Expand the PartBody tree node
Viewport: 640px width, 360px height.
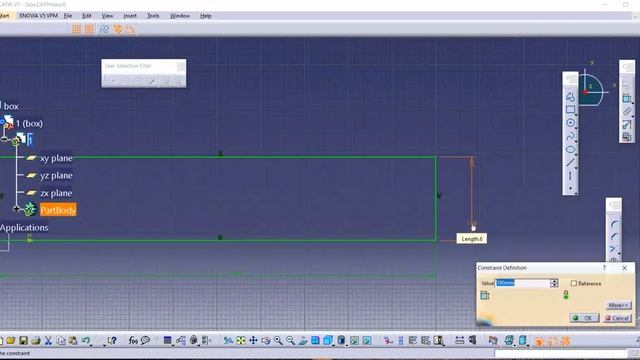(16, 209)
